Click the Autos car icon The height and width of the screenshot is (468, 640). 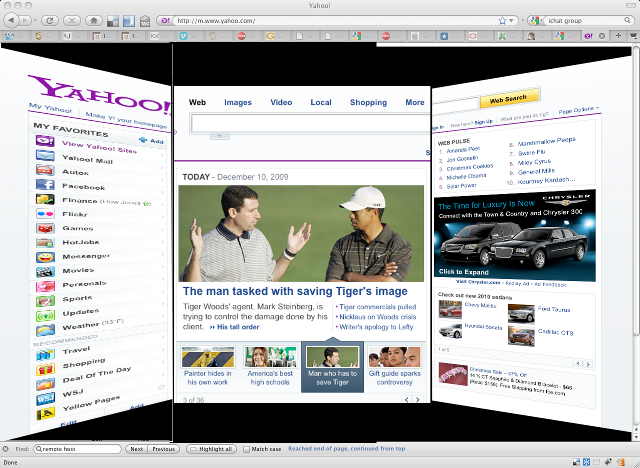45,170
